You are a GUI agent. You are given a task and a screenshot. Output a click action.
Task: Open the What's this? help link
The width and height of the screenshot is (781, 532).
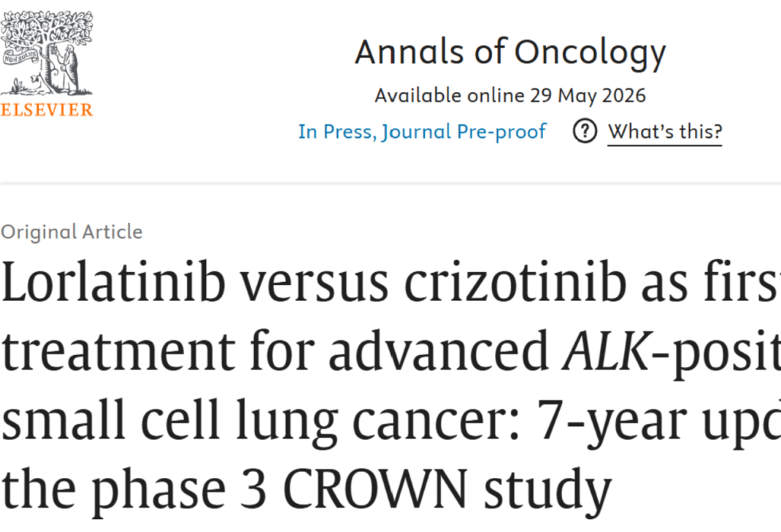tap(665, 131)
